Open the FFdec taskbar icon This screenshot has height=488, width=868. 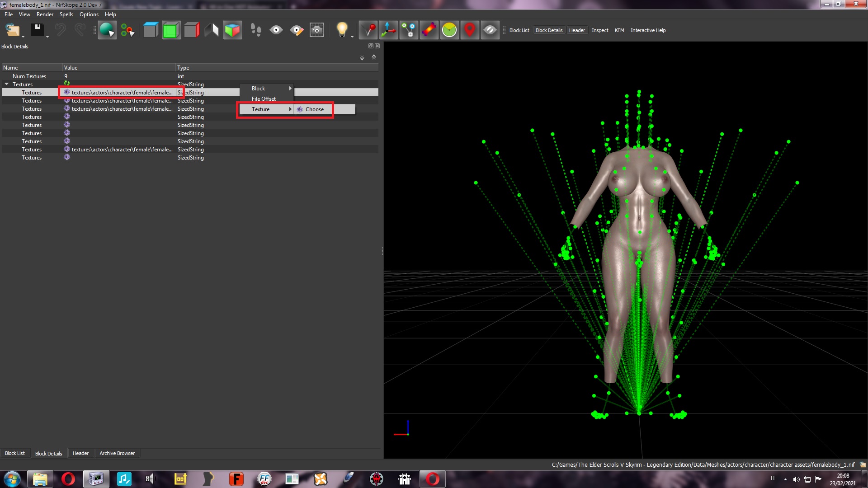coord(264,479)
